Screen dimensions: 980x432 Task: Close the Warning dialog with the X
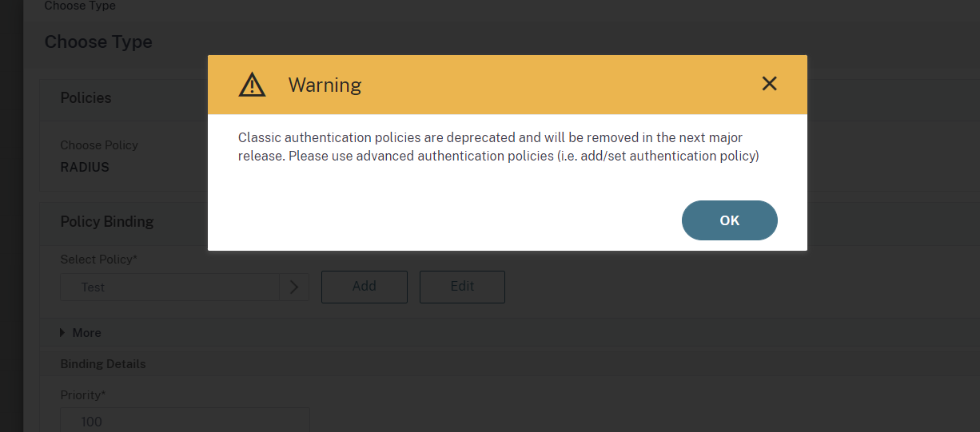coord(769,84)
